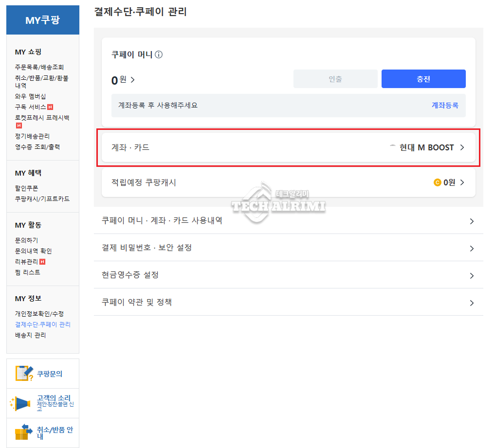This screenshot has height=448, width=495.
Task: Open 취소/반품/교환/환불 내역
Action: [42, 81]
